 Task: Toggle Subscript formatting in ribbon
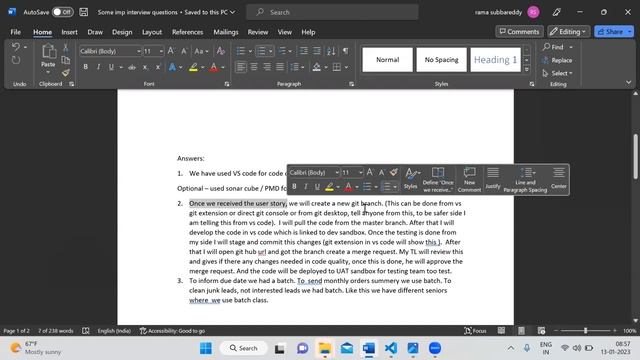point(145,67)
